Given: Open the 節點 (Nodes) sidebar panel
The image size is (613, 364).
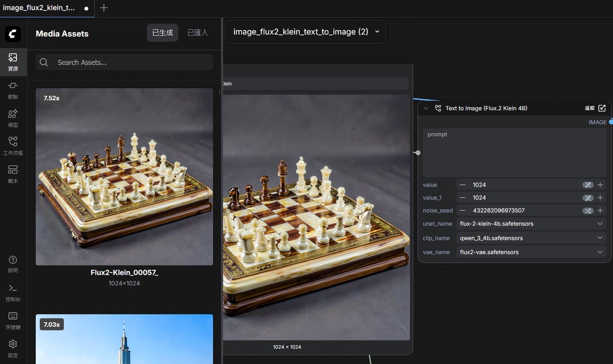Looking at the screenshot, I should pos(13,89).
